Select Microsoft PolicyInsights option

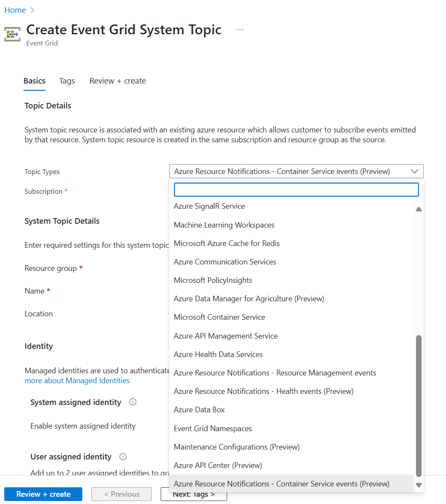tap(292, 280)
